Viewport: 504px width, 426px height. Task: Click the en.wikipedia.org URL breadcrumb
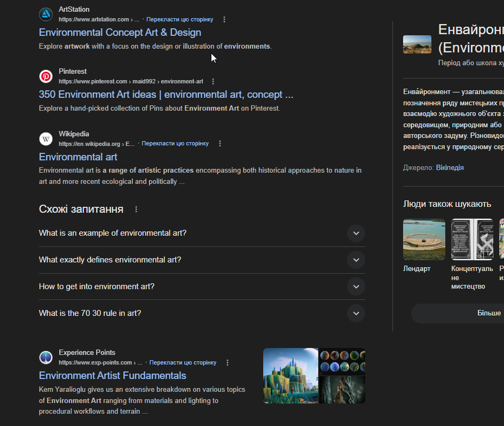97,144
